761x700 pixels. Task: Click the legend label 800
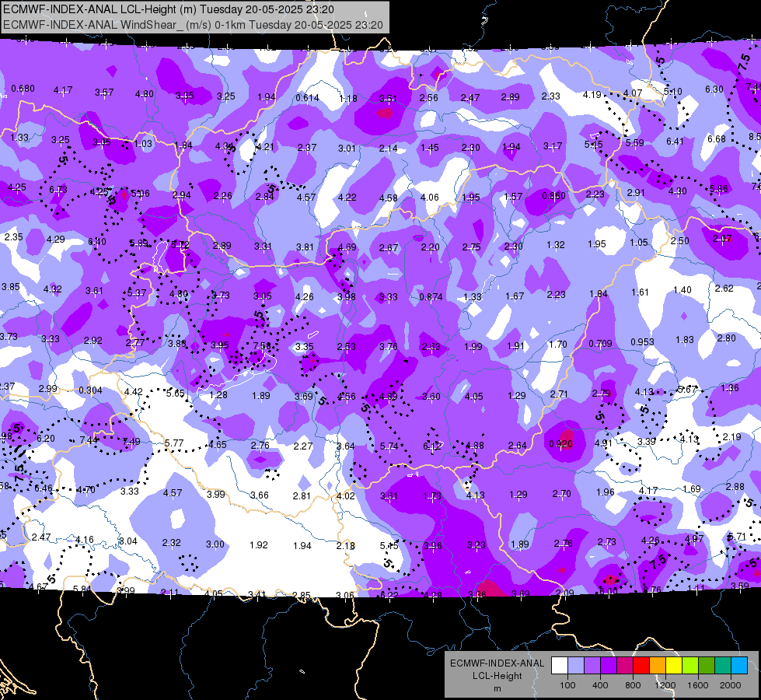tap(633, 685)
